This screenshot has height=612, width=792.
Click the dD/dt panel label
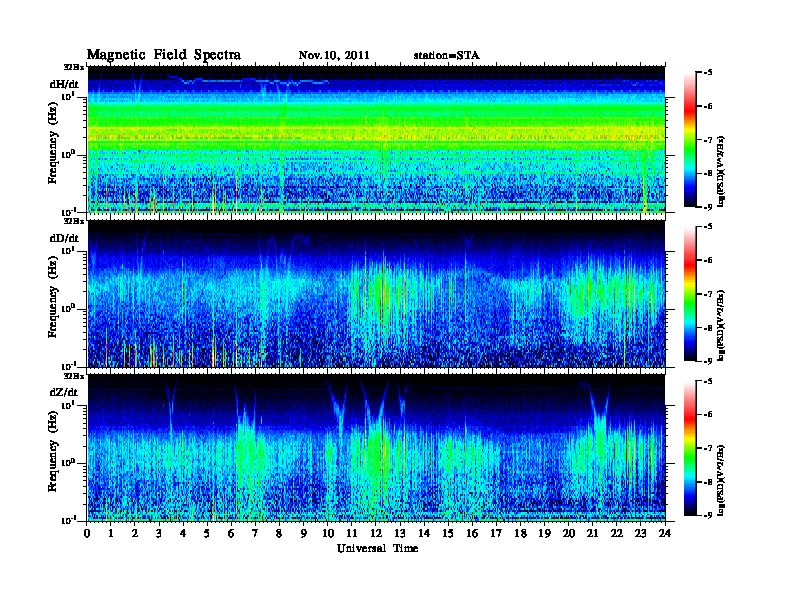point(64,238)
